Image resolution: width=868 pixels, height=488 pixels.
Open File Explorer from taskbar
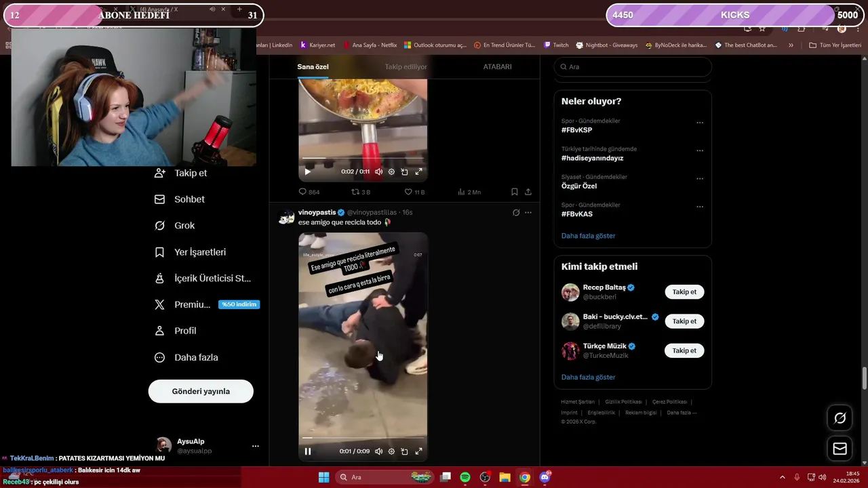pyautogui.click(x=505, y=477)
